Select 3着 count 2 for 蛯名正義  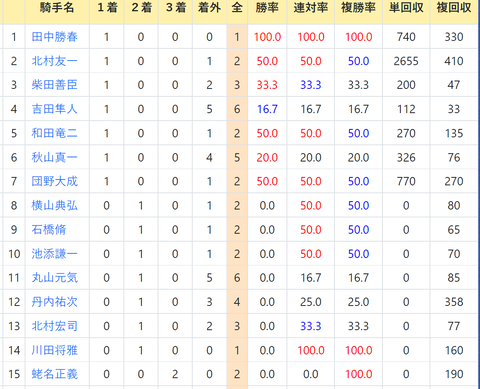(x=175, y=374)
